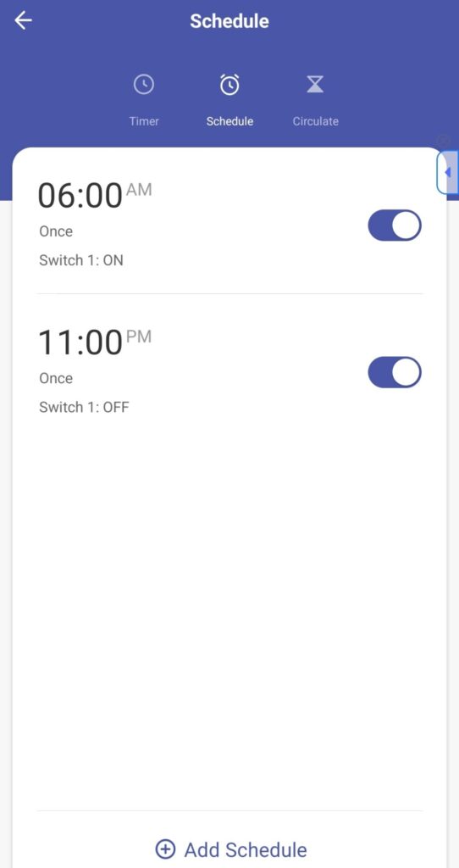Tap the Schedule page title
The height and width of the screenshot is (868, 459).
229,21
